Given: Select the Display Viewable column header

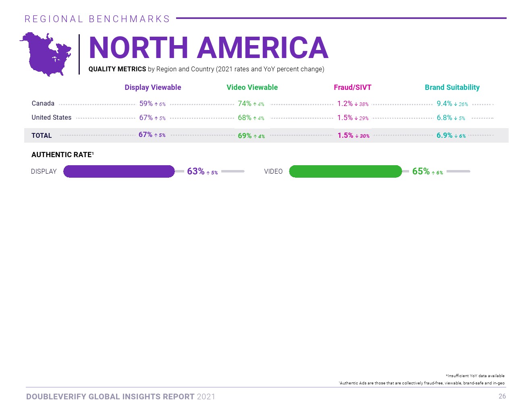Looking at the screenshot, I should [153, 87].
